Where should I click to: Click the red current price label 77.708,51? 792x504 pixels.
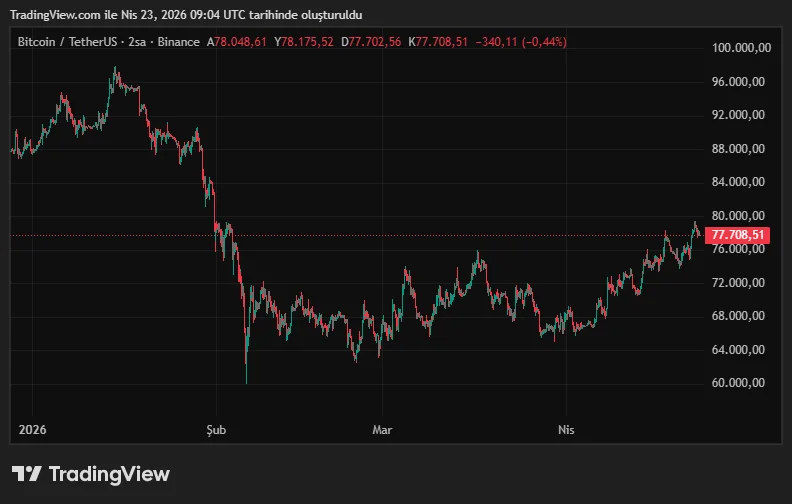[738, 235]
